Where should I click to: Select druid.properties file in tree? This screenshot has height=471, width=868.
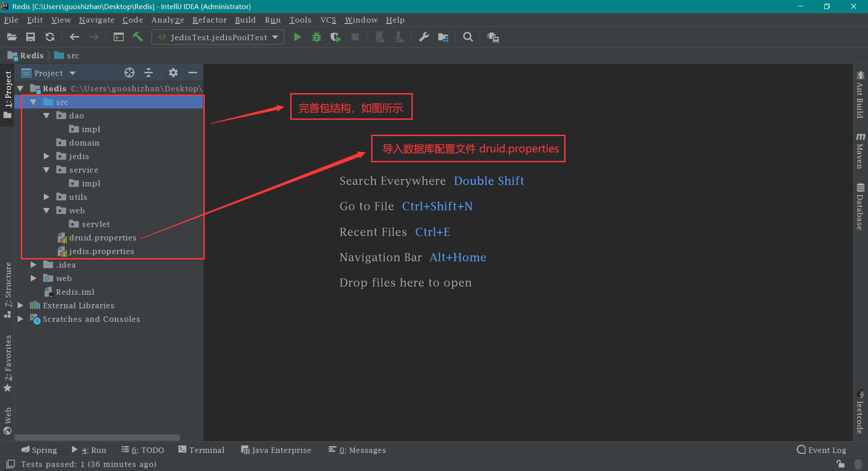tap(102, 238)
